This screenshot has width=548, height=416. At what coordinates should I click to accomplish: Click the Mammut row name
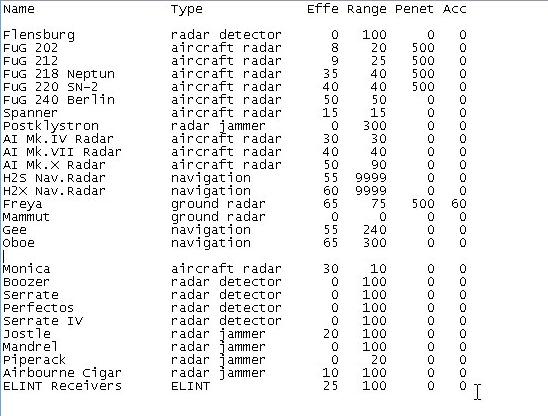26,217
